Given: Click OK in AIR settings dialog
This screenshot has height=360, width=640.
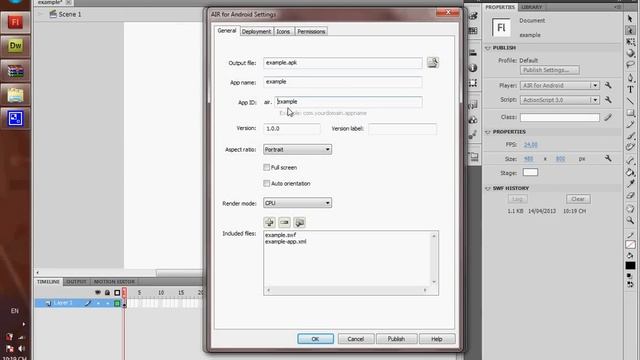Looking at the screenshot, I should pyautogui.click(x=315, y=339).
